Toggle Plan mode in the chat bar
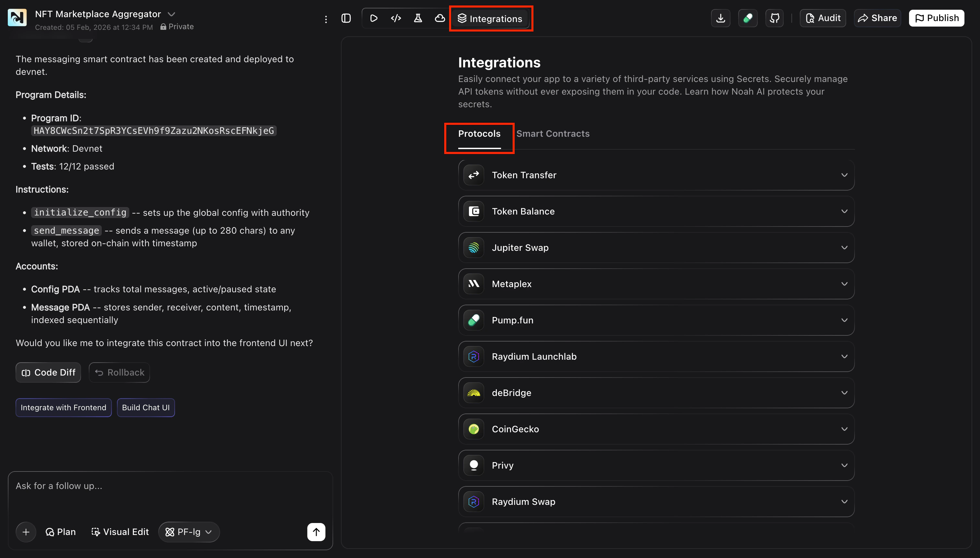This screenshot has height=558, width=980. click(x=61, y=531)
